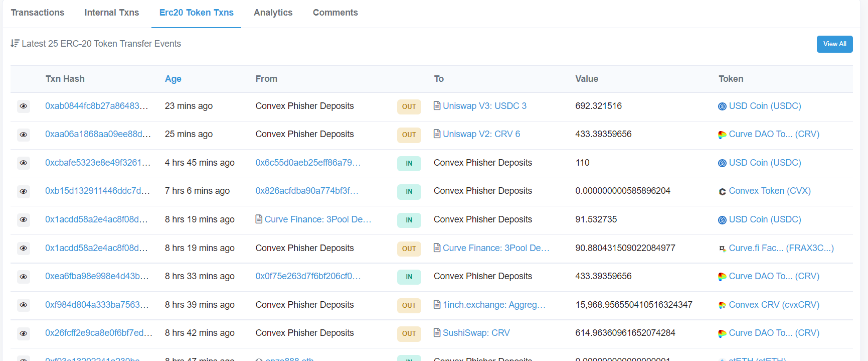Click USDC token icon in 91.532735 row
This screenshot has height=361, width=868.
click(x=722, y=220)
